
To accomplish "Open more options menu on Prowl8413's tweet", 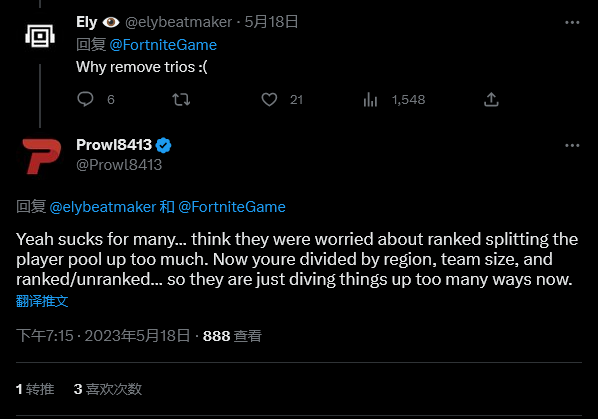I will pos(572,145).
